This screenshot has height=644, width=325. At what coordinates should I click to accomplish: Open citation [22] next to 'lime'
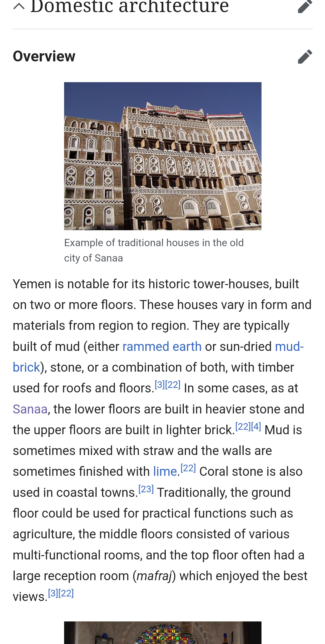point(188,468)
